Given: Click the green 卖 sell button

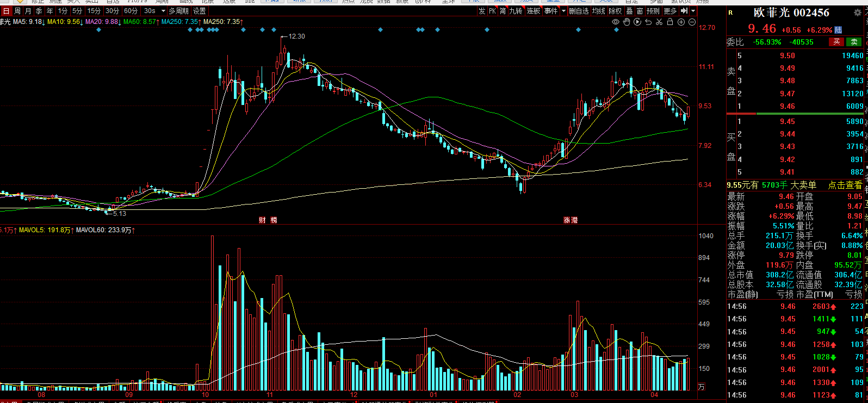Looking at the screenshot, I should [854, 42].
